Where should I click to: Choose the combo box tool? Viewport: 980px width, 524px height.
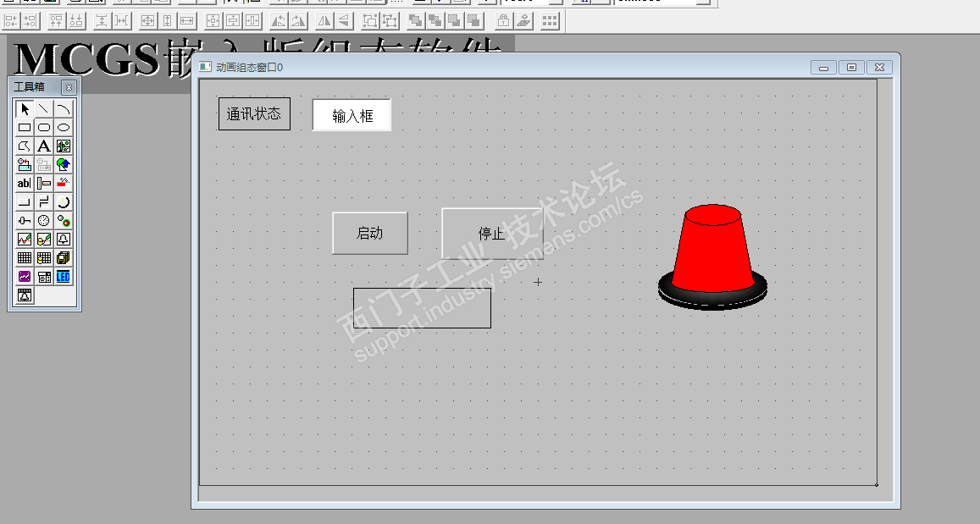coord(44,277)
